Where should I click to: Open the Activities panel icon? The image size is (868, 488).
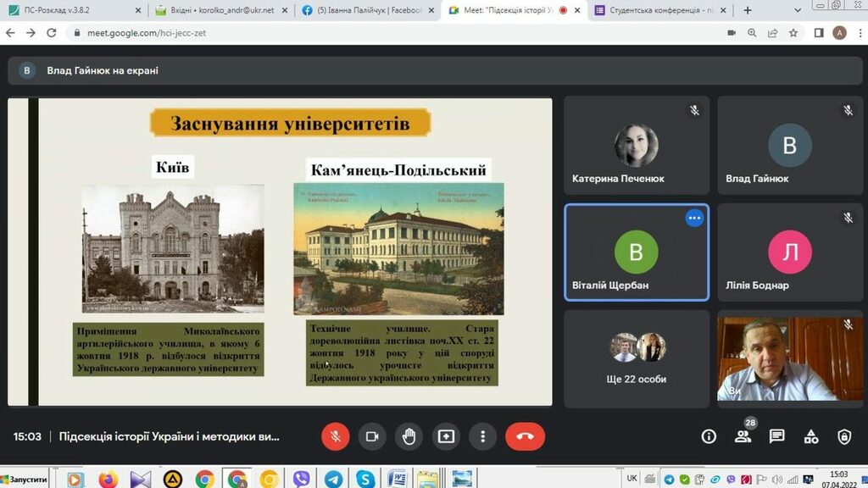810,436
